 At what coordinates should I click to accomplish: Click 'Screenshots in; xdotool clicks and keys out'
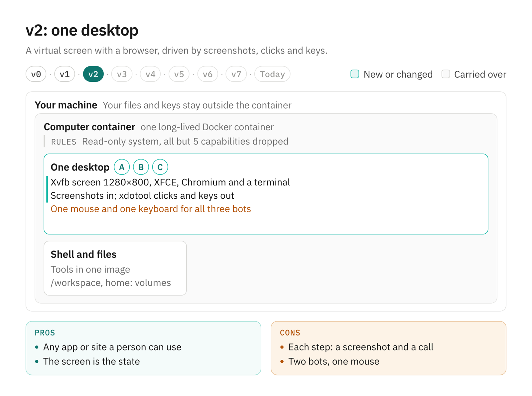(142, 196)
